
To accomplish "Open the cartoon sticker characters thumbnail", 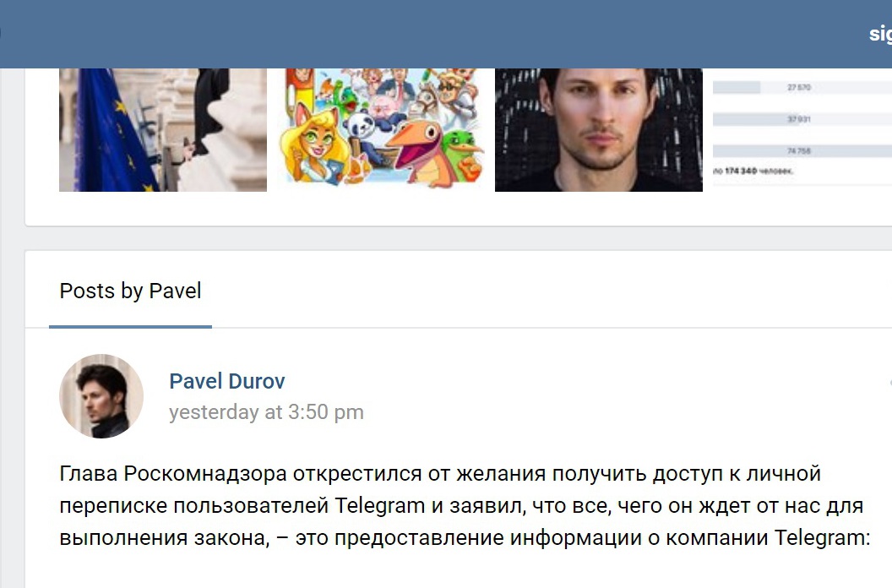I will click(381, 130).
